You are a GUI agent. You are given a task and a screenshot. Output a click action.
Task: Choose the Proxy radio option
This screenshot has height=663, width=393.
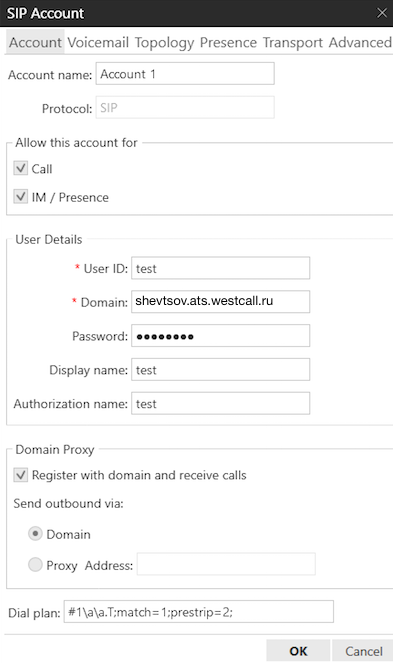click(35, 564)
